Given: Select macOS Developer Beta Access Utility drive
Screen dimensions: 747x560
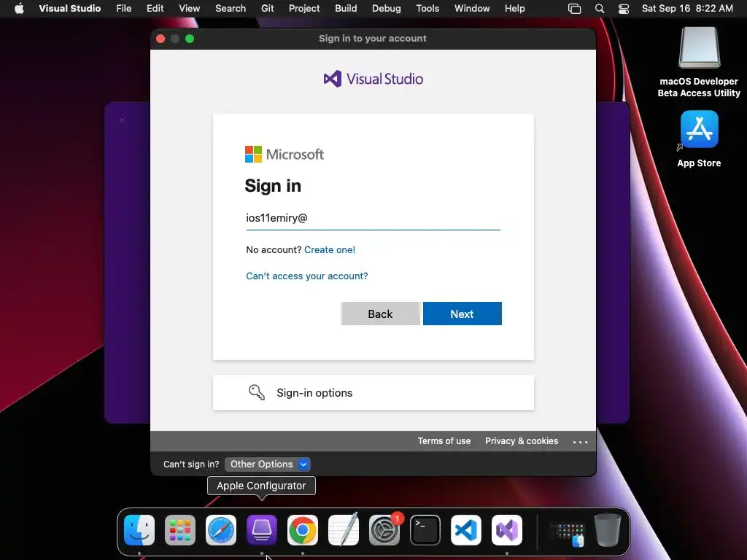Looking at the screenshot, I should (699, 62).
